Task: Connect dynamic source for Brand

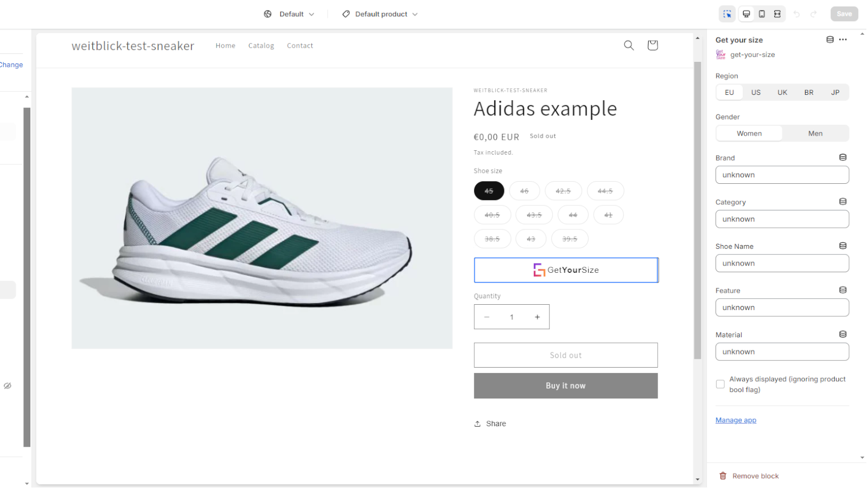Action: coord(843,157)
